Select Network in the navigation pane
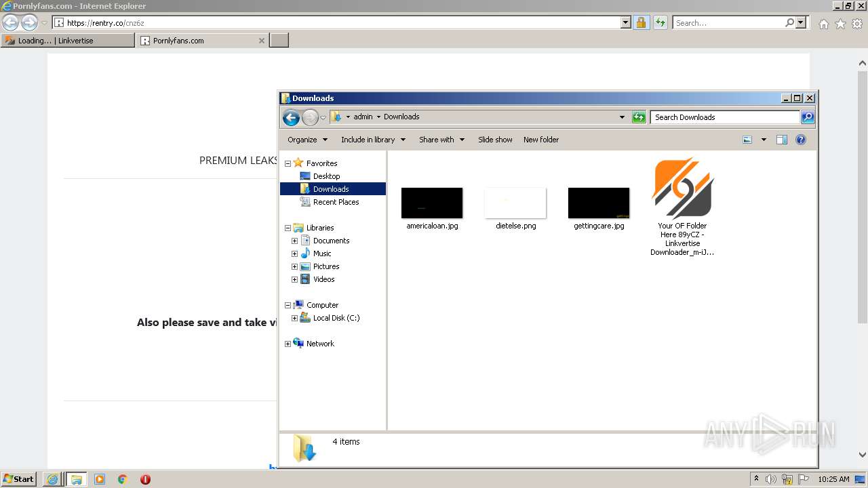Screen dimensions: 868x488 (x=320, y=344)
